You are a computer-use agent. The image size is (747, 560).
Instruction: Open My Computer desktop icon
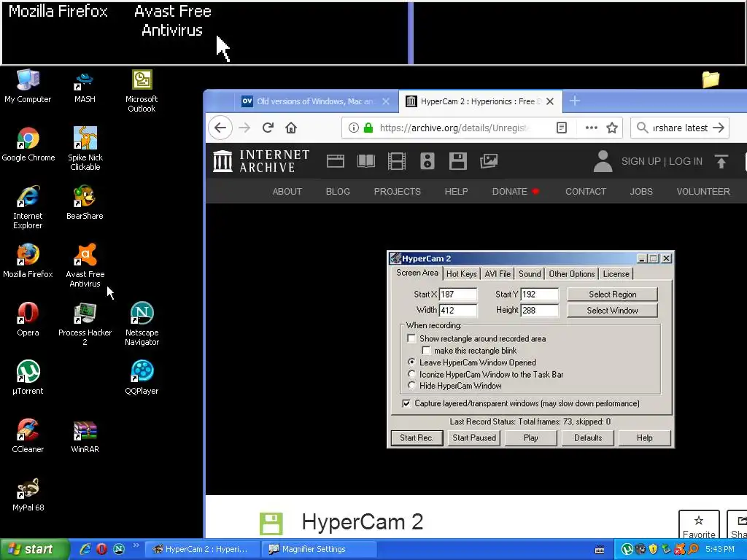28,86
